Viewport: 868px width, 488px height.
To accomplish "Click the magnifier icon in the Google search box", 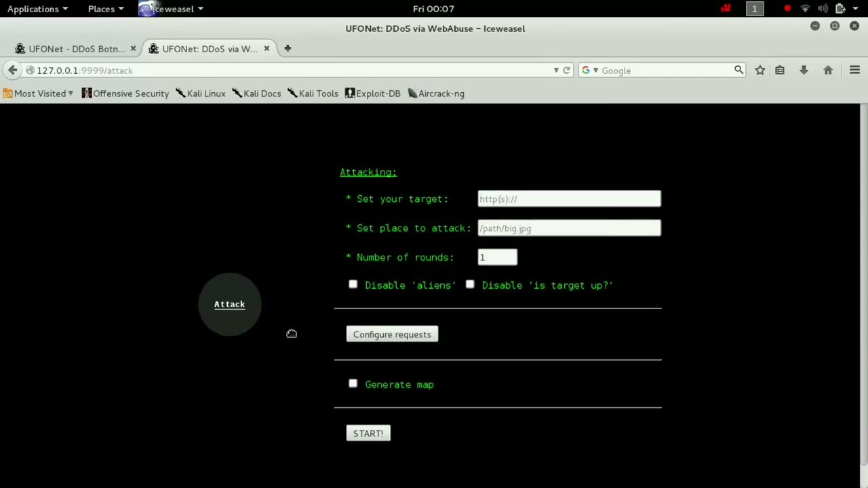I will tap(738, 70).
